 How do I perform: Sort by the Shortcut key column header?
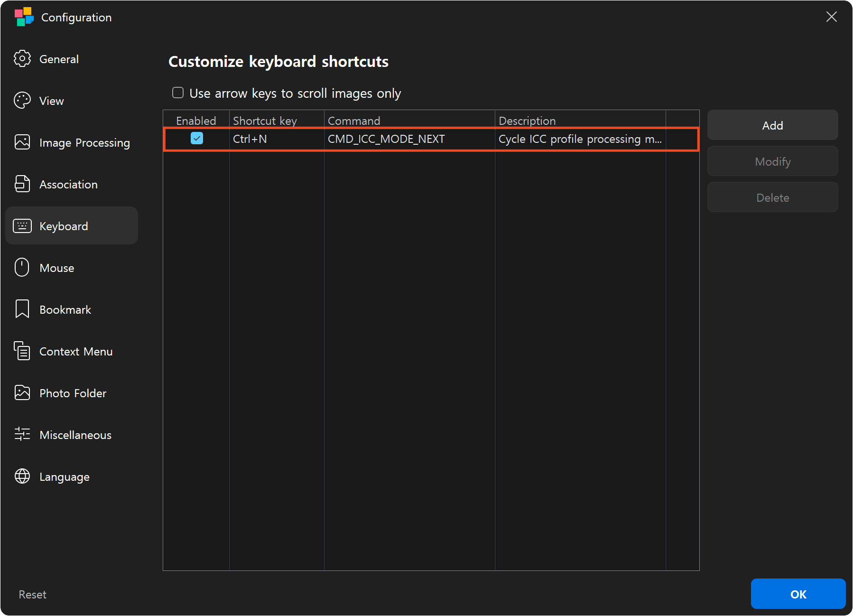click(277, 121)
